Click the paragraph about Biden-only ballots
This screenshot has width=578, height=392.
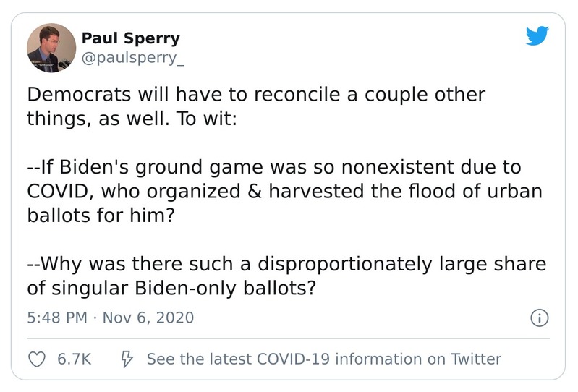coord(286,275)
